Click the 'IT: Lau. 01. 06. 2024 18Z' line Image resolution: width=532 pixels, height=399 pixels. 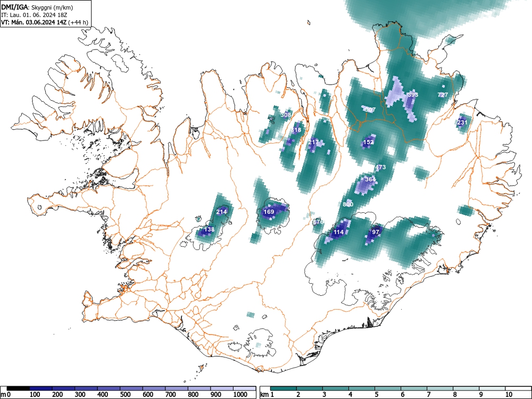pyautogui.click(x=33, y=15)
